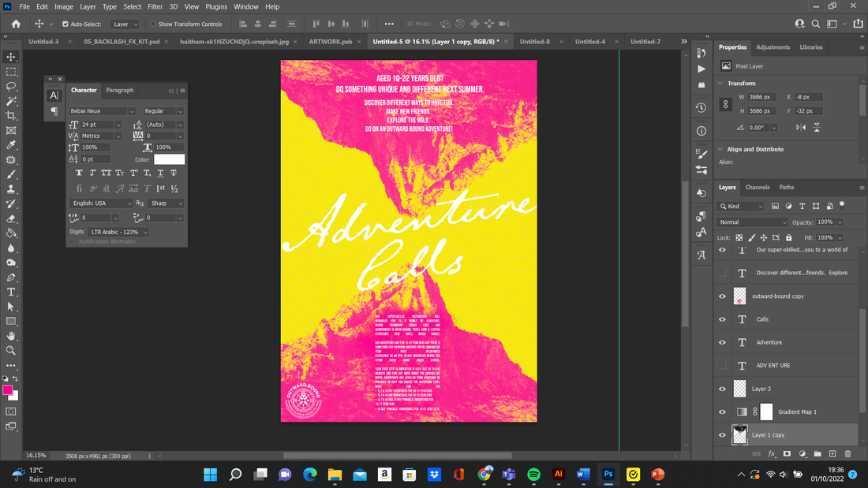Click the All Caps text button
The width and height of the screenshot is (868, 488).
coord(107,173)
